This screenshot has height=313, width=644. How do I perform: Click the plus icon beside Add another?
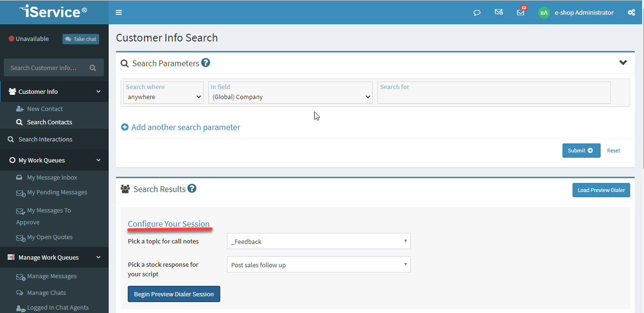pos(125,127)
